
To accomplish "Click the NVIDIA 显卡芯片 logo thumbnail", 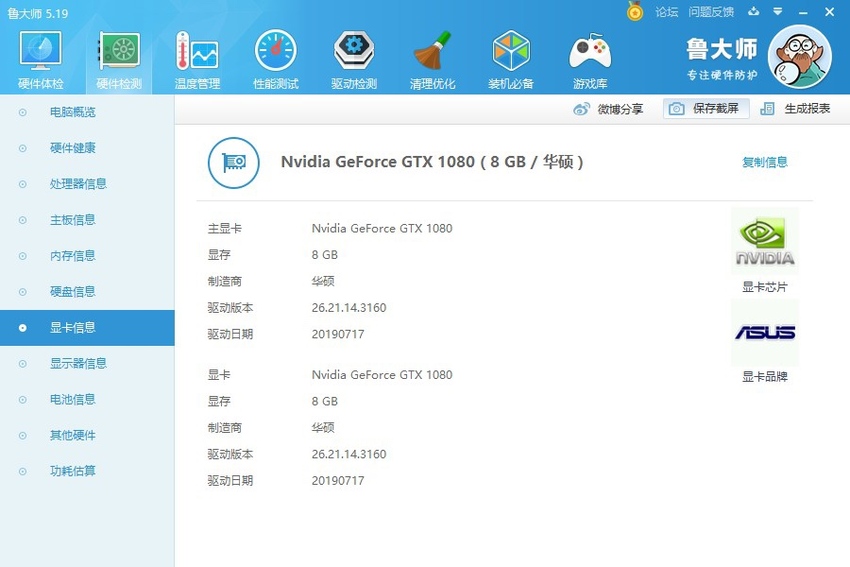I will point(765,241).
